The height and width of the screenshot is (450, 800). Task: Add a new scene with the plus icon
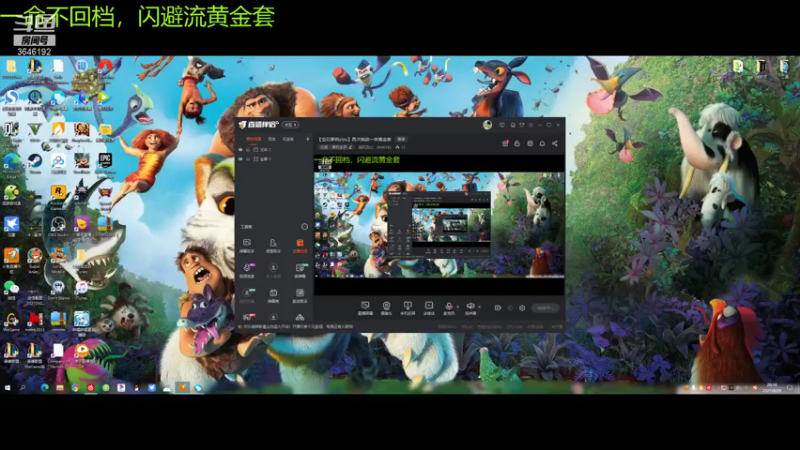point(307,139)
